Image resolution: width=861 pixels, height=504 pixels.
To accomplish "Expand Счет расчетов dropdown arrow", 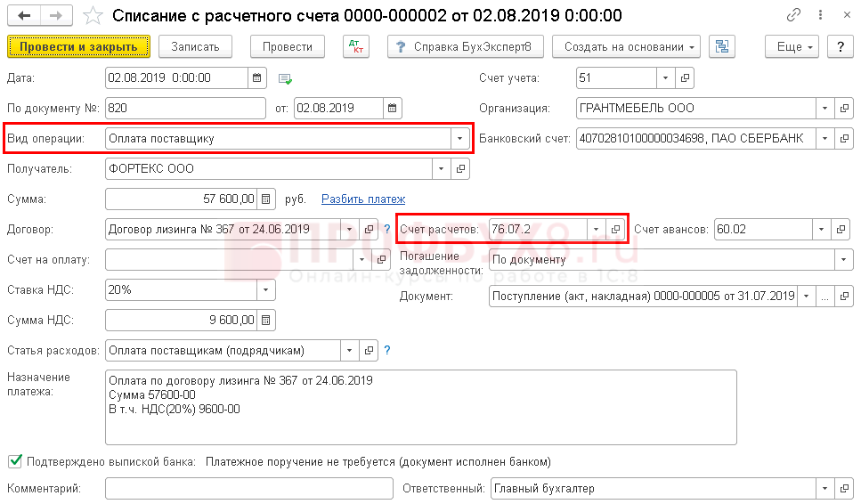I will tap(596, 229).
